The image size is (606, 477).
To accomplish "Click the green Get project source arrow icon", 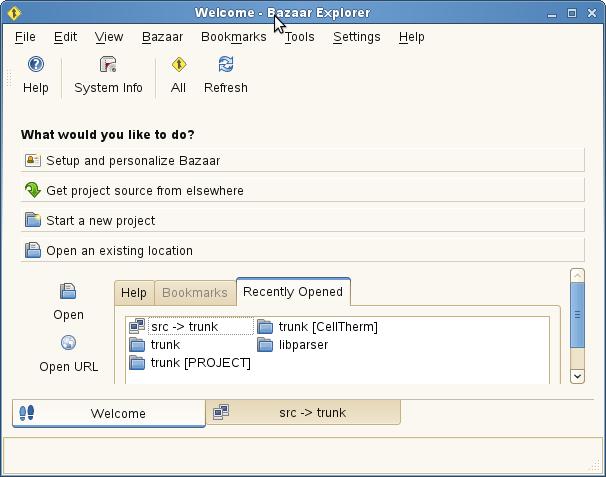I will pyautogui.click(x=33, y=190).
